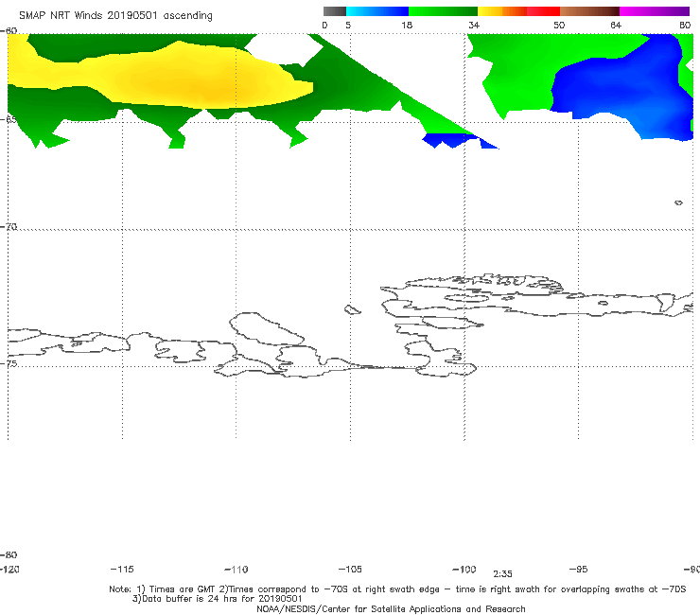Click the NOAA/NESDIS Center for Satellite Applications credit
The image size is (700, 615).
(x=391, y=608)
